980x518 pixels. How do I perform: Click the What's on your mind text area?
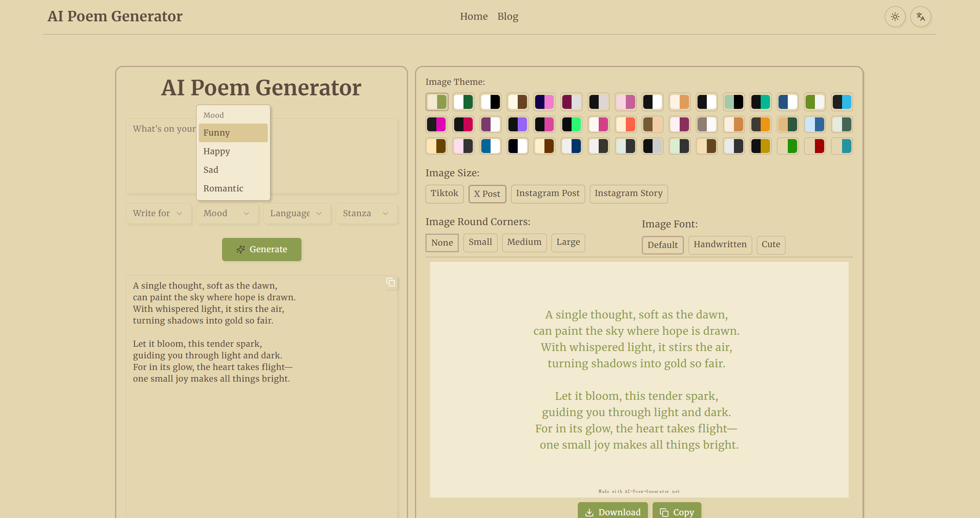click(333, 155)
